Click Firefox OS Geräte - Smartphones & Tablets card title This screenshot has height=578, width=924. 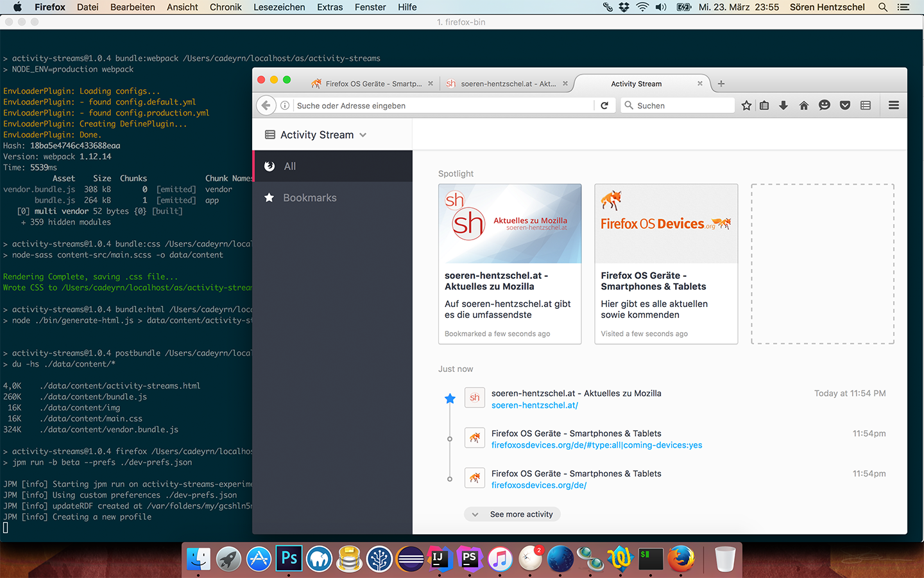tap(653, 281)
